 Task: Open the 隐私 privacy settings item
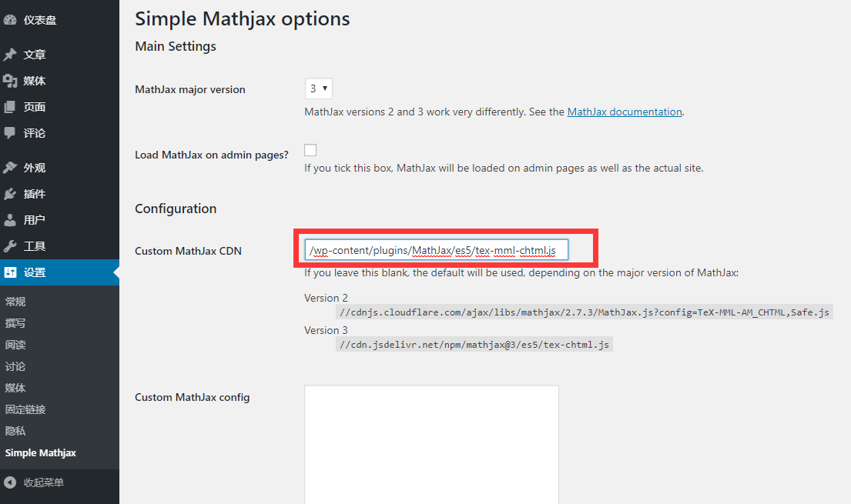(15, 431)
